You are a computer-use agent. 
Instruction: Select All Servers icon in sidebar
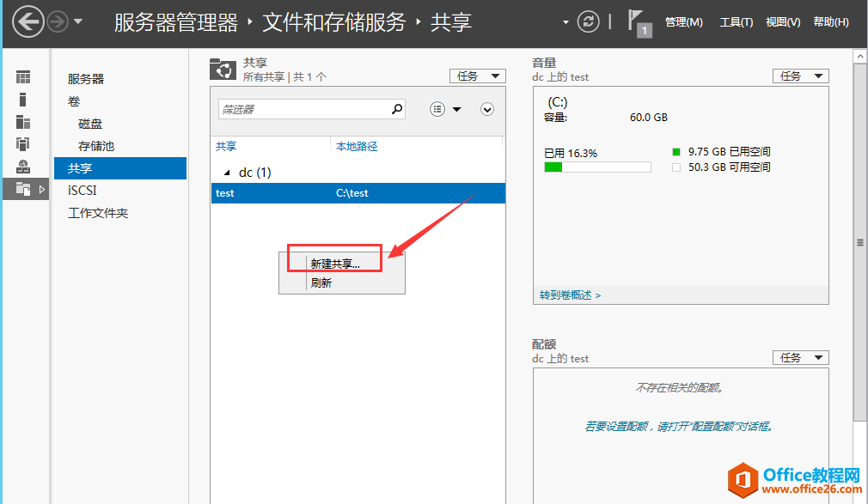point(23,122)
